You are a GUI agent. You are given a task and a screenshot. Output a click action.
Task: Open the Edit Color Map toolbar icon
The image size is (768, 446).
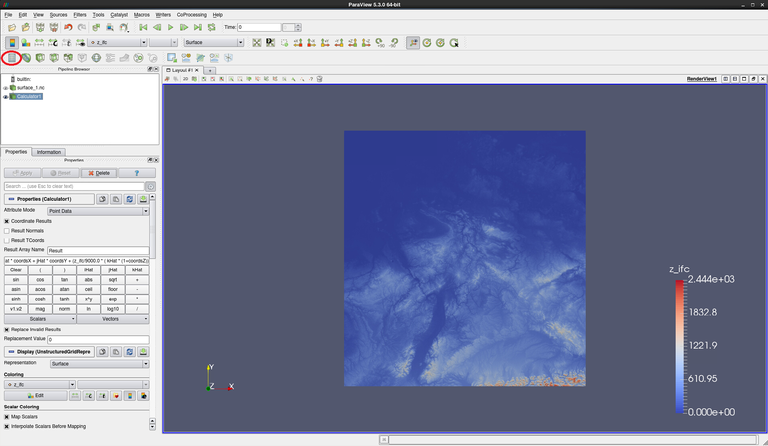point(25,43)
